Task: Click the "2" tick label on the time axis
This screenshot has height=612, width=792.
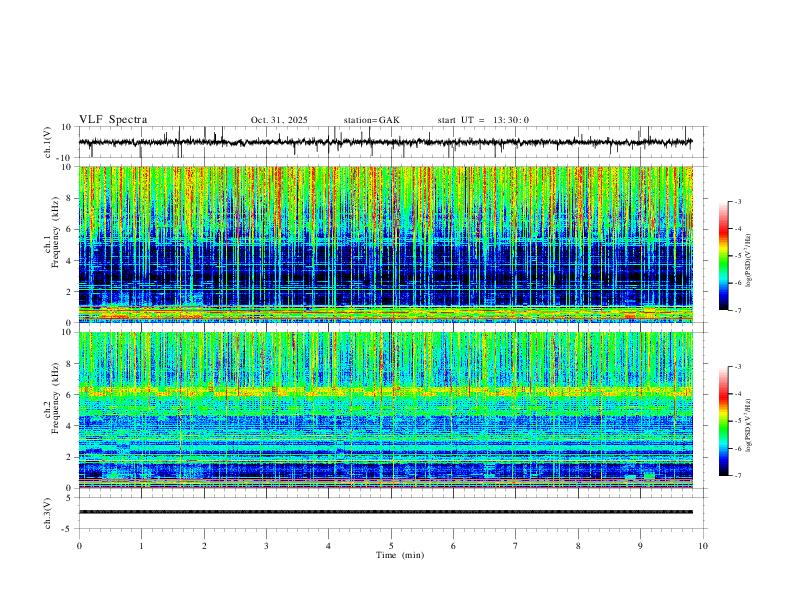Action: point(204,546)
